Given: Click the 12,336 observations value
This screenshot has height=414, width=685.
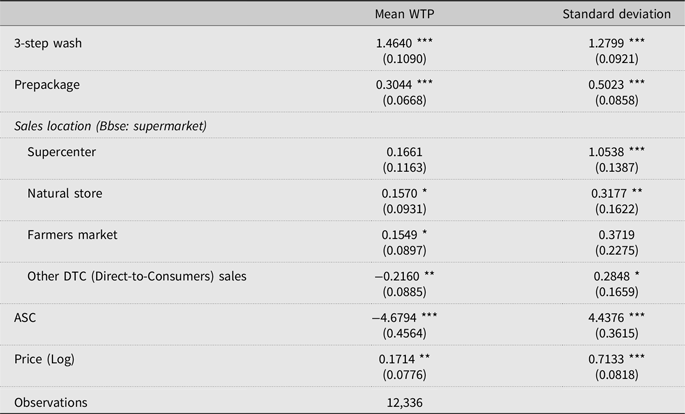Looking at the screenshot, I should (405, 403).
